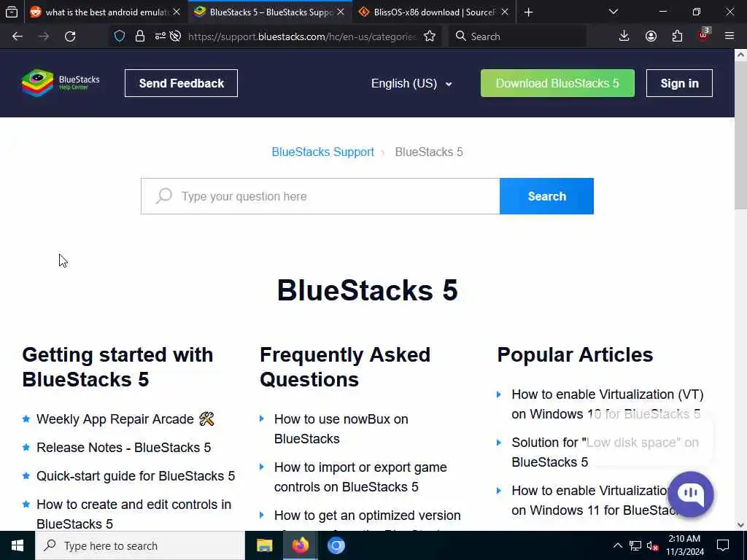The image size is (747, 560).
Task: Open uBlock extension icon with badge
Action: 704,35
